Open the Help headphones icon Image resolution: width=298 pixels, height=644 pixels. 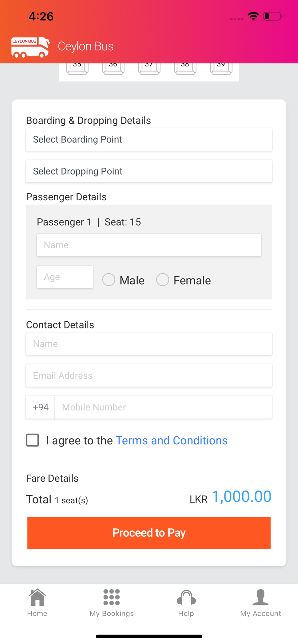[186, 597]
